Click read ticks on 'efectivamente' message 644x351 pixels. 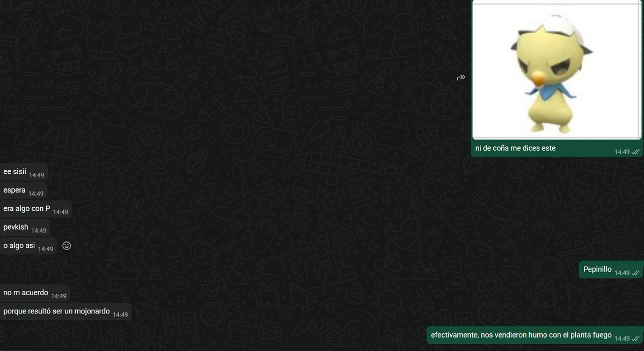(636, 339)
